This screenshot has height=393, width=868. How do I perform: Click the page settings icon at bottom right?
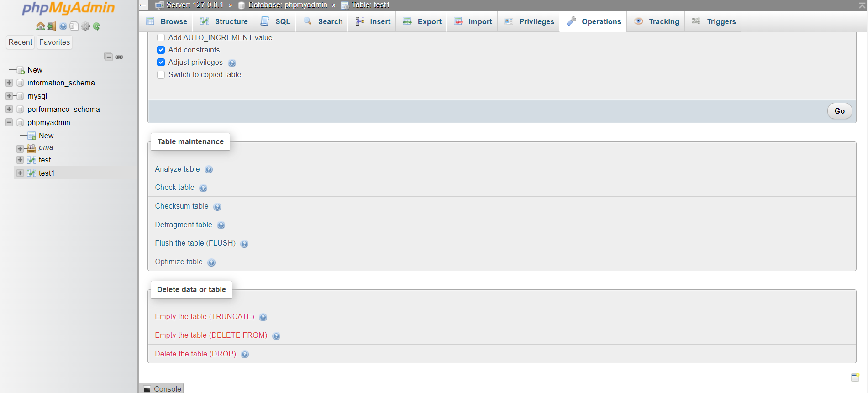pos(855,377)
